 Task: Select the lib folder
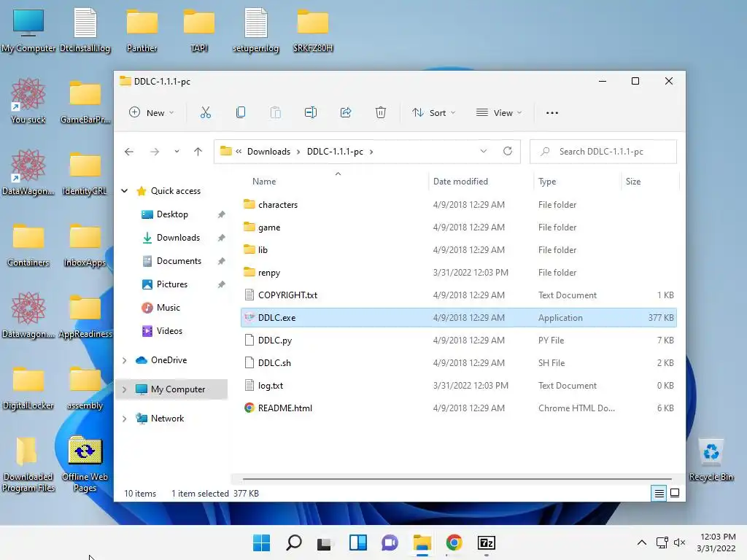click(458, 250)
